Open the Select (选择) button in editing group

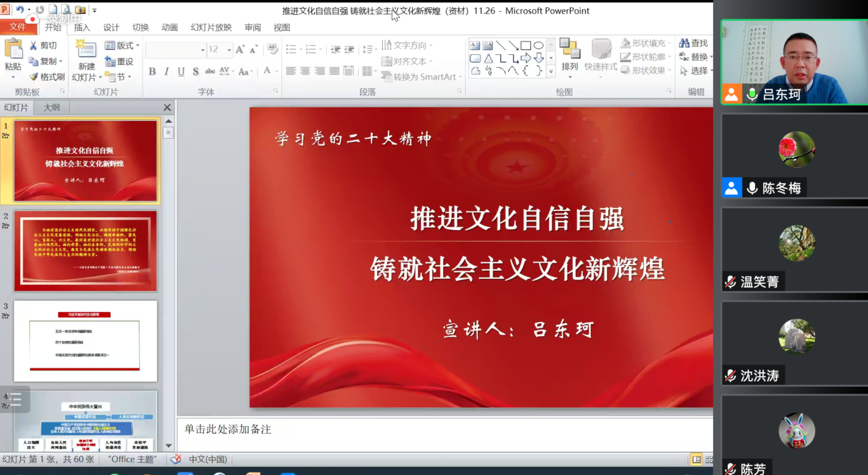pos(696,71)
